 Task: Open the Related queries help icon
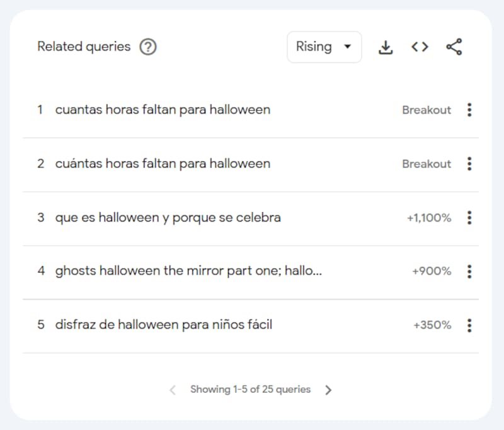click(x=148, y=47)
